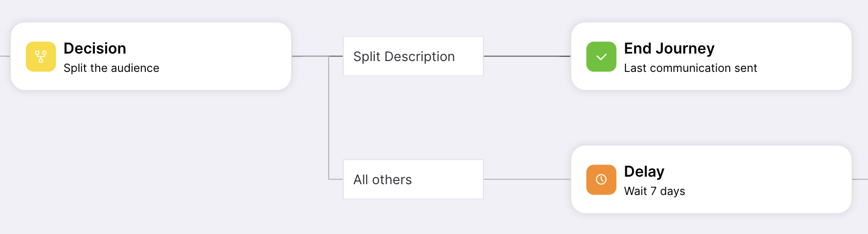Select the Delay node title
This screenshot has width=868, height=234.
(x=644, y=172)
